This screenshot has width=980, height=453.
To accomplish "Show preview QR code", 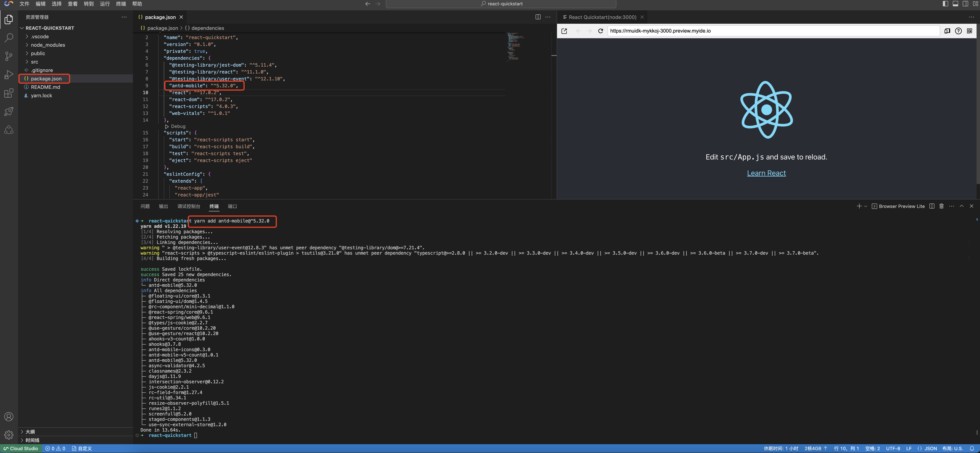I will (x=969, y=31).
